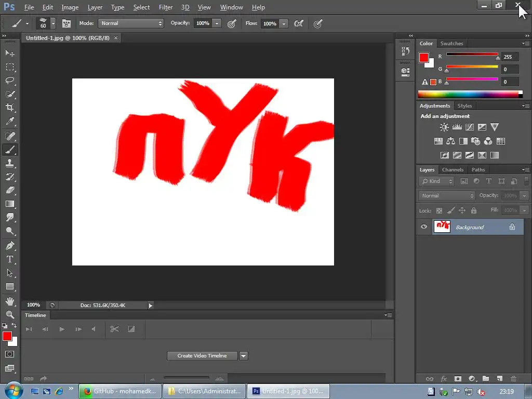
Task: Open the Image menu
Action: tap(70, 7)
